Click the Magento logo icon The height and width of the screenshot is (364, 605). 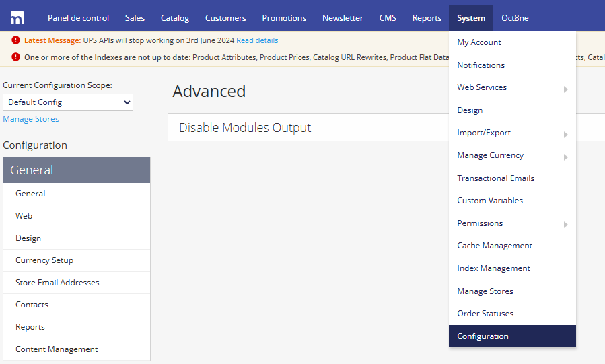(17, 17)
